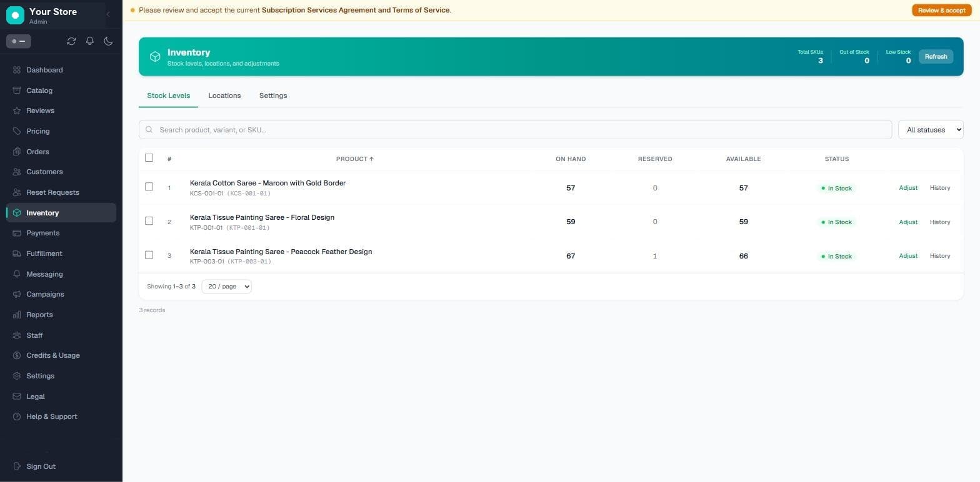Switch to the Locations tab
The width and height of the screenshot is (980, 482).
(x=224, y=96)
